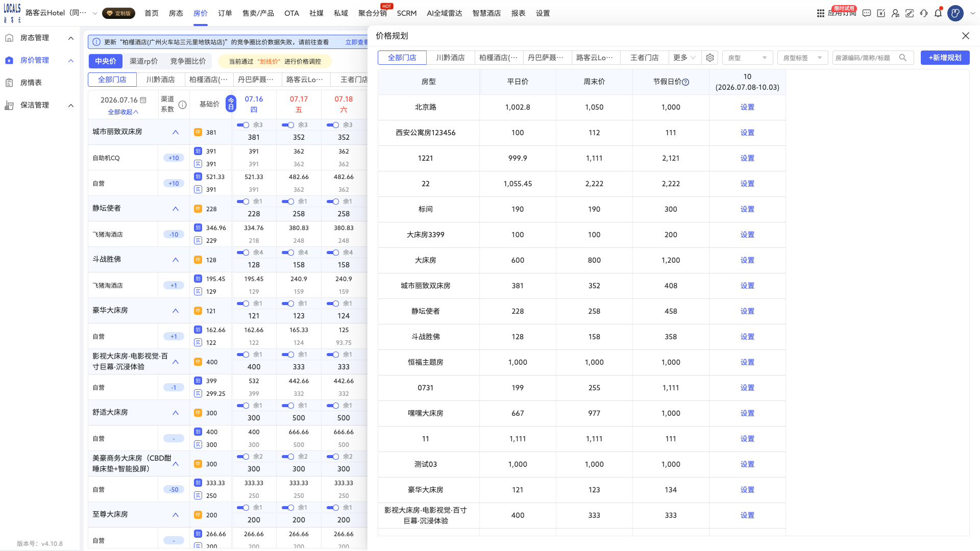This screenshot has height=551, width=980.
Task: Switch to 渠道rp价 tab
Action: 144,61
